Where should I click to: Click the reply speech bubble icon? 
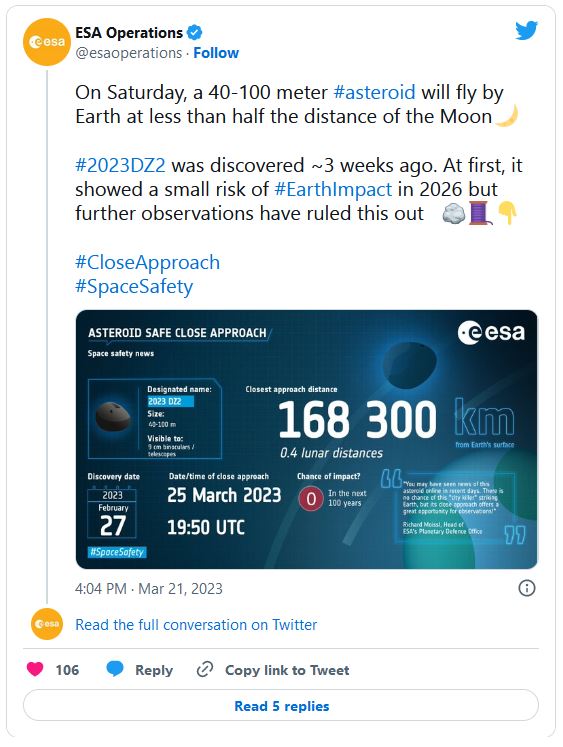click(x=115, y=669)
